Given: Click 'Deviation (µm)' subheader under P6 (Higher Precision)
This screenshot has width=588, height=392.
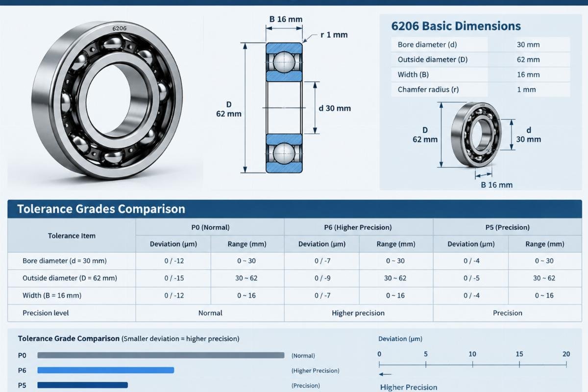Looking at the screenshot, I should [322, 244].
